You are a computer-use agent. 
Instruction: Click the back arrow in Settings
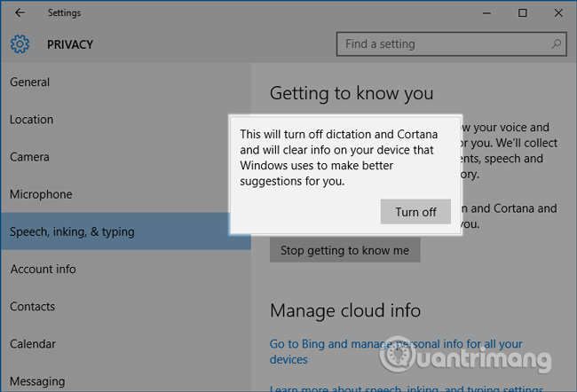click(x=20, y=13)
